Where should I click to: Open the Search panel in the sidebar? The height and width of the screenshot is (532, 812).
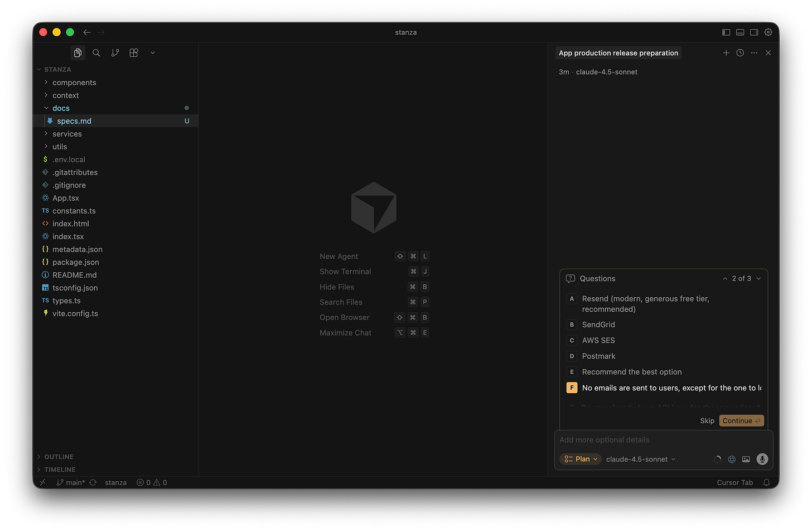pyautogui.click(x=96, y=52)
